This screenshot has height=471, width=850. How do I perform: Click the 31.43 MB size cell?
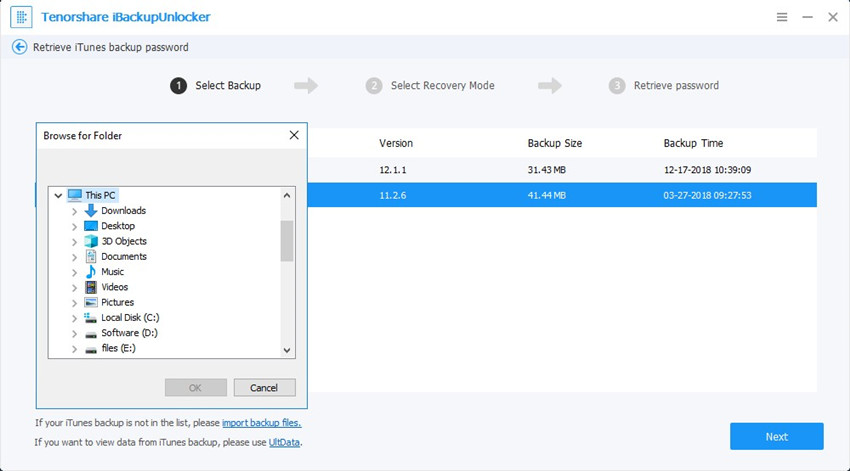pos(546,170)
